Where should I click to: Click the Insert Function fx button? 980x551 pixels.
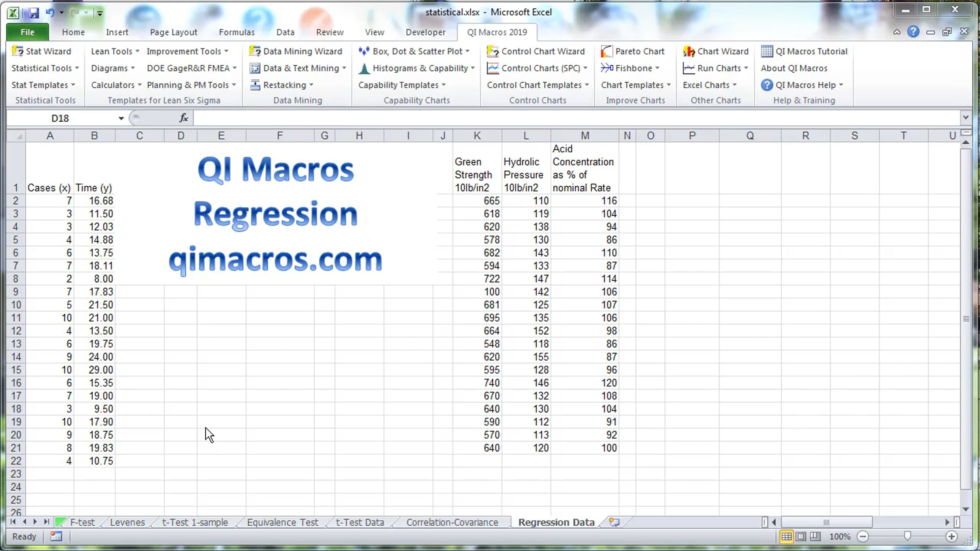click(183, 118)
